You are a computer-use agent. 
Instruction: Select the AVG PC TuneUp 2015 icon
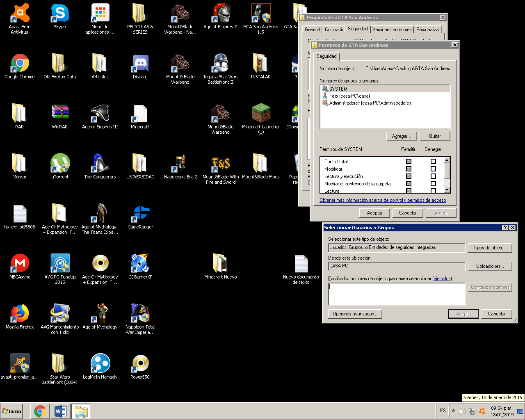click(x=60, y=269)
